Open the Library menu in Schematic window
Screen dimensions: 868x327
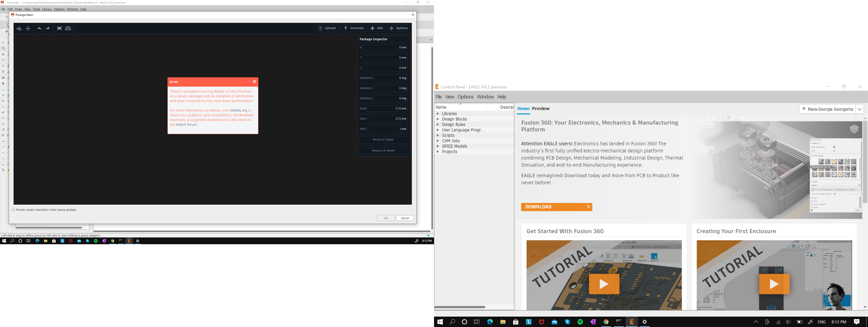47,9
